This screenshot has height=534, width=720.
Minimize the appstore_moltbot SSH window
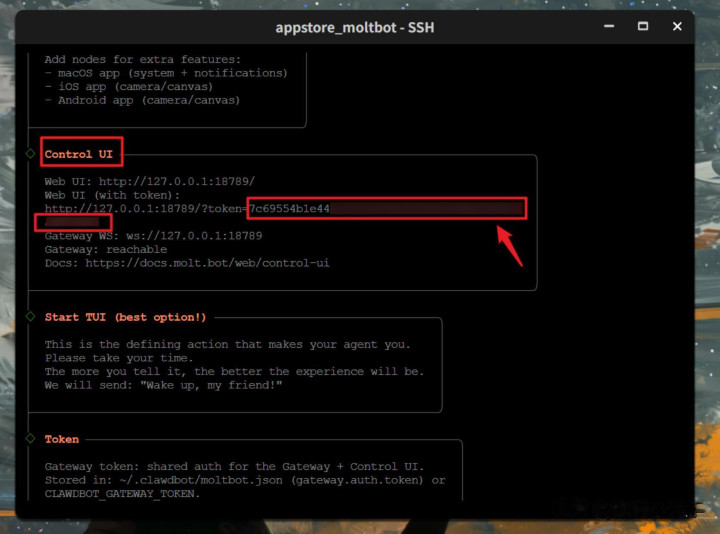[609, 27]
